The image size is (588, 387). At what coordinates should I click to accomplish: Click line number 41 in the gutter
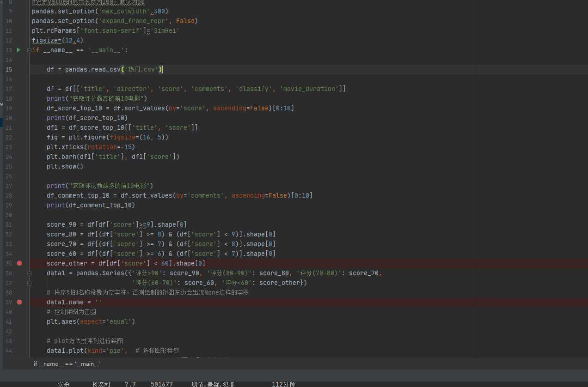[9, 321]
